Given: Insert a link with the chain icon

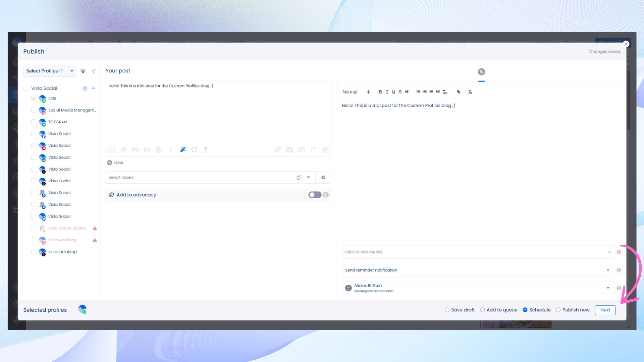Looking at the screenshot, I should [277, 150].
